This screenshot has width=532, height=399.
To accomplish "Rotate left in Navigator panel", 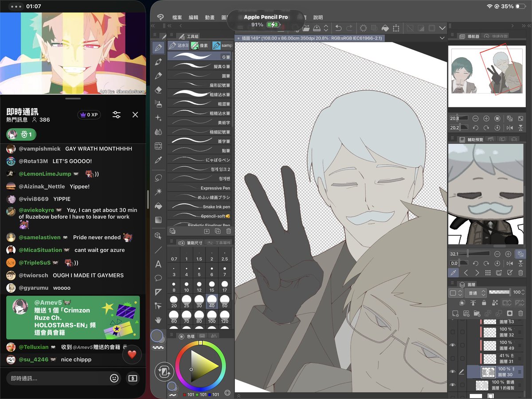I will tap(475, 128).
